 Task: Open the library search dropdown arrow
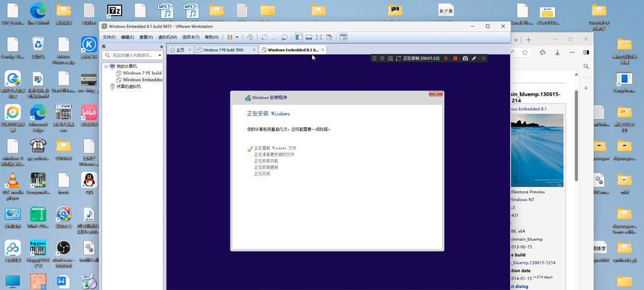[x=160, y=55]
